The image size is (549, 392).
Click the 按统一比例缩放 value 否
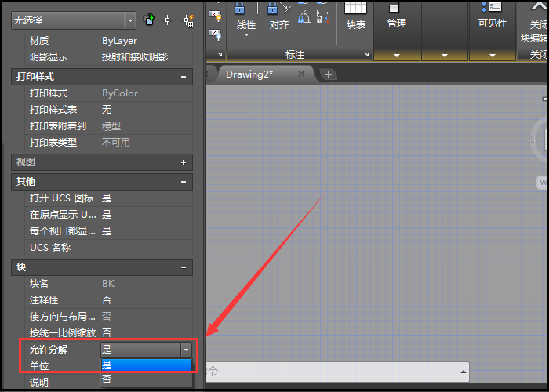pos(147,332)
